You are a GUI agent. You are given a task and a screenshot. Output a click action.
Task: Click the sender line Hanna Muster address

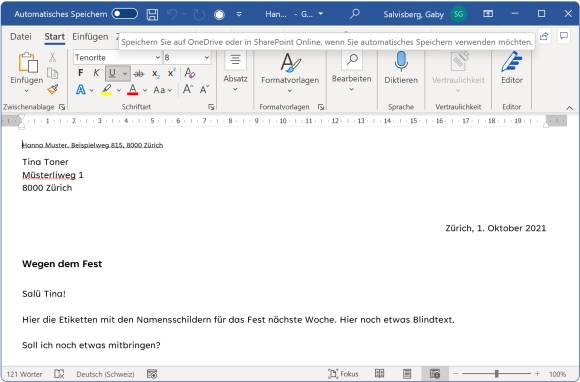pyautogui.click(x=92, y=145)
